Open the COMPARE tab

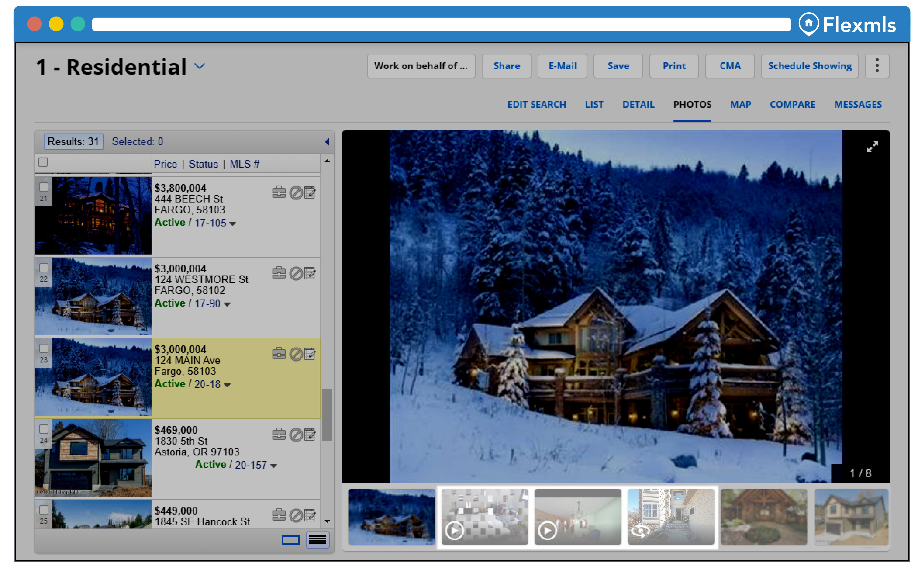pos(792,104)
